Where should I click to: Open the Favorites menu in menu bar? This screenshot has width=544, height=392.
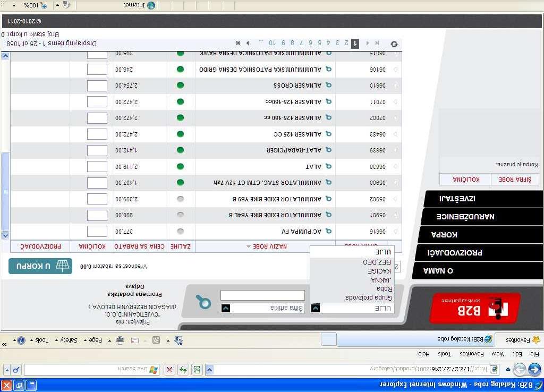click(472, 354)
